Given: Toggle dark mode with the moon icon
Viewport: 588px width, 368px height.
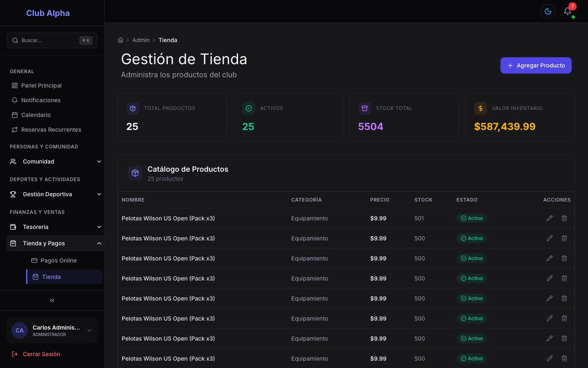Looking at the screenshot, I should pyautogui.click(x=548, y=11).
